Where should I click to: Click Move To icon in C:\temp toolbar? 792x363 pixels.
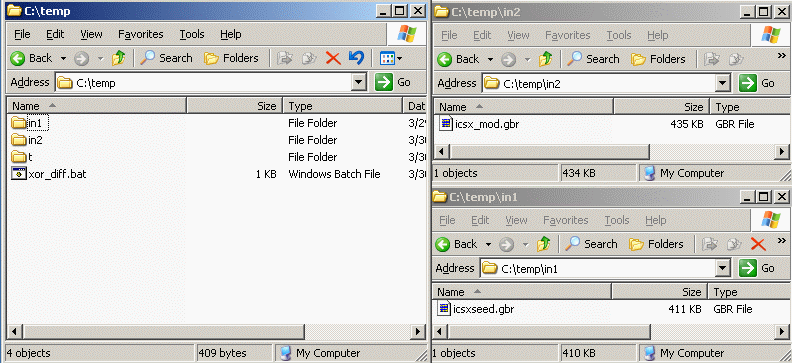pyautogui.click(x=285, y=59)
